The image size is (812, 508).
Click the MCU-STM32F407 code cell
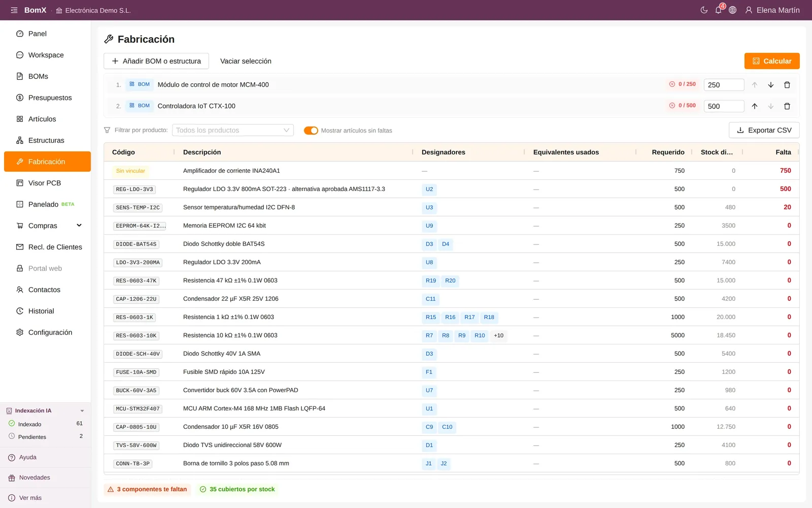click(x=138, y=409)
